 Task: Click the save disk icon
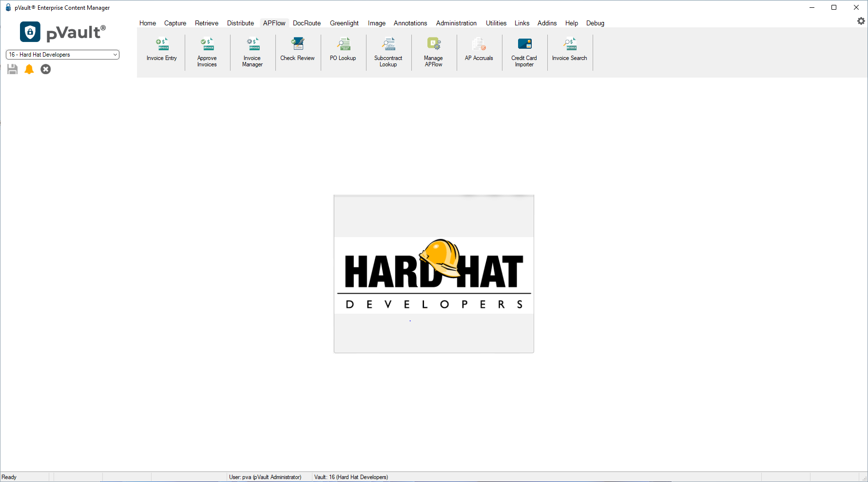point(13,69)
